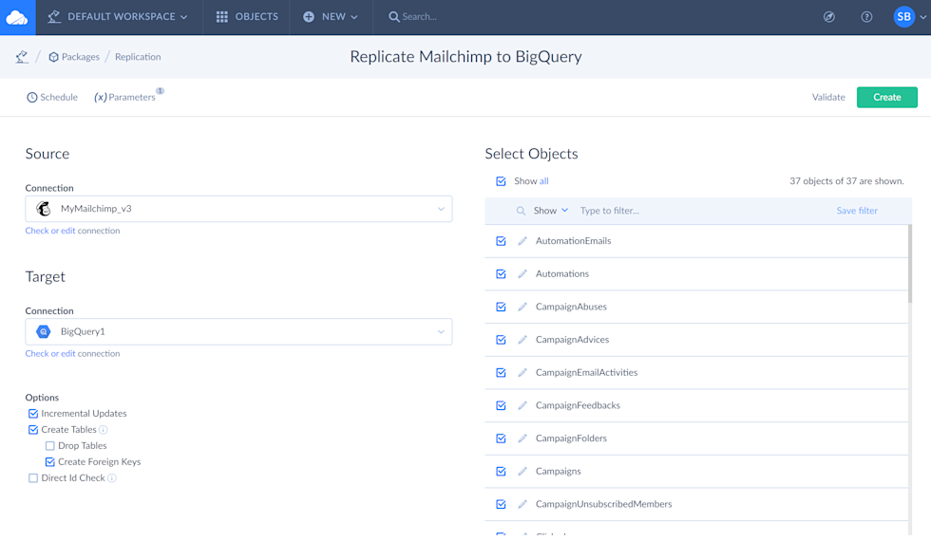
Task: Click the Skyvia cloud logo icon
Action: click(x=17, y=17)
